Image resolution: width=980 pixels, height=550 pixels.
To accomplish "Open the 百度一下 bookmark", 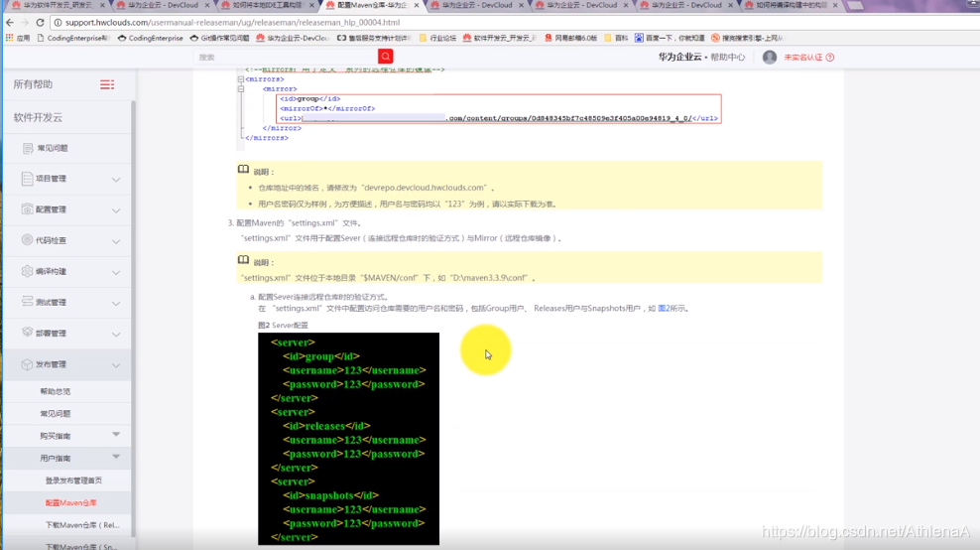I will point(670,38).
